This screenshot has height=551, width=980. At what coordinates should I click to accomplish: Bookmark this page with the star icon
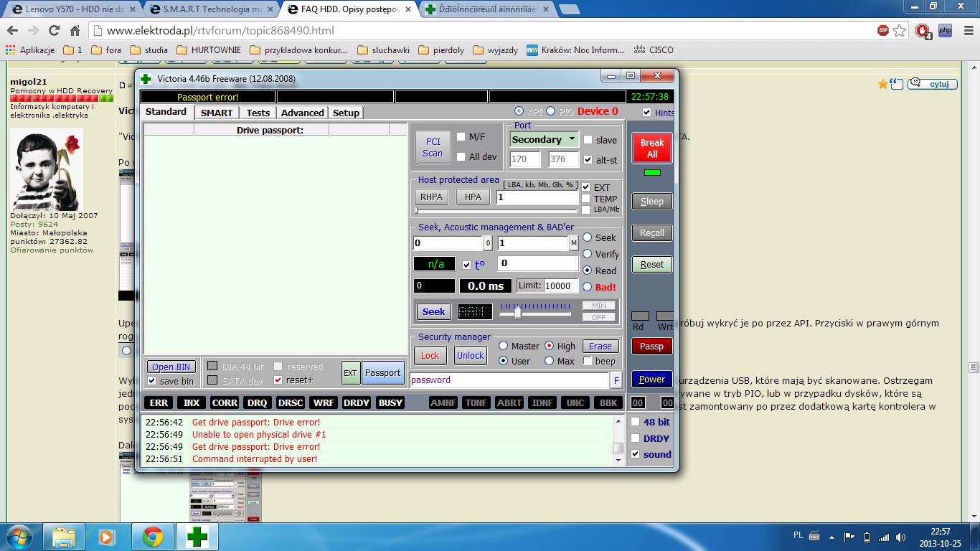900,31
